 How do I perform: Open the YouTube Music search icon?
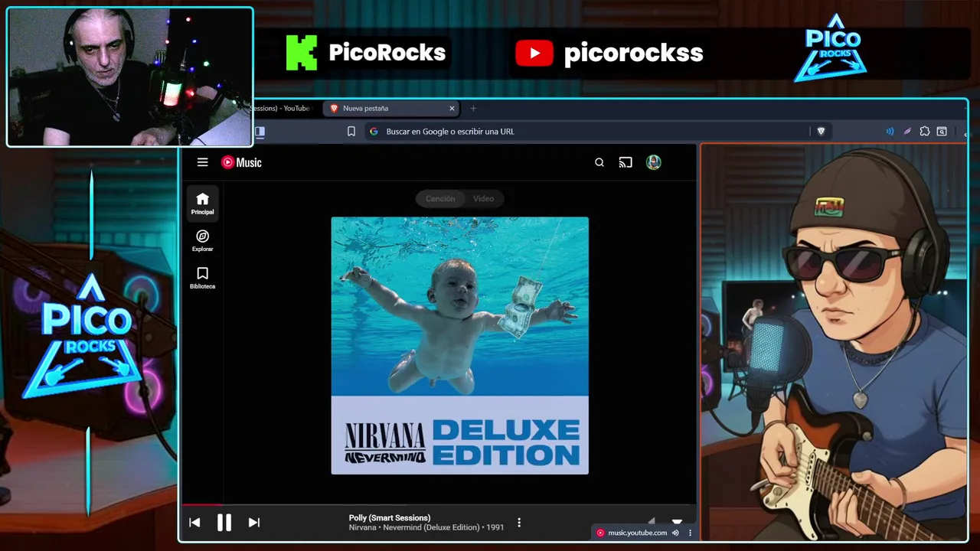tap(599, 162)
